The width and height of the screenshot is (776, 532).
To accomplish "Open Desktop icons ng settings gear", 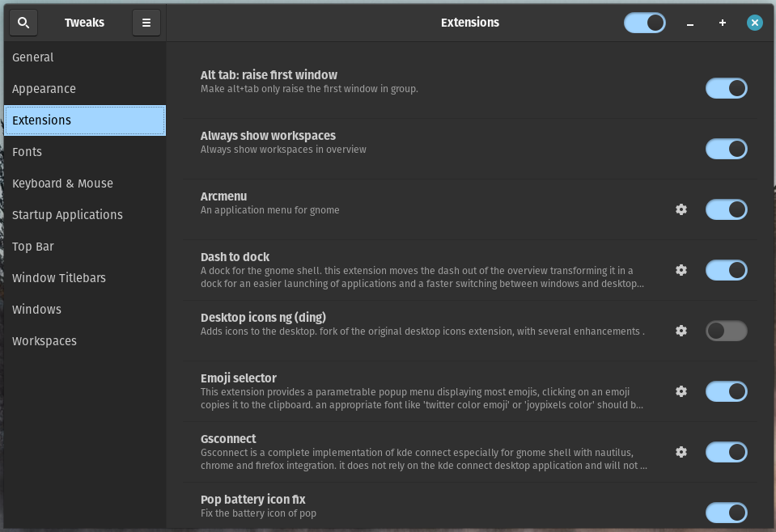I will (x=681, y=331).
